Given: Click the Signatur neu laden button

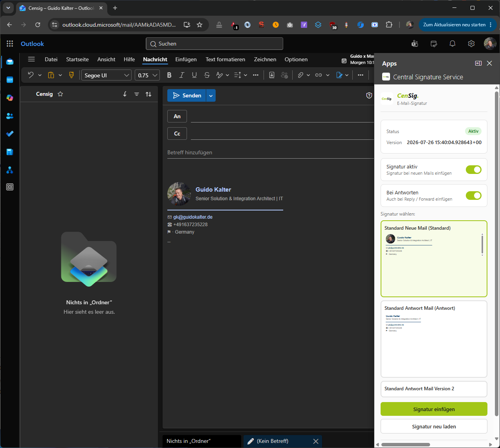Looking at the screenshot, I should click(434, 426).
